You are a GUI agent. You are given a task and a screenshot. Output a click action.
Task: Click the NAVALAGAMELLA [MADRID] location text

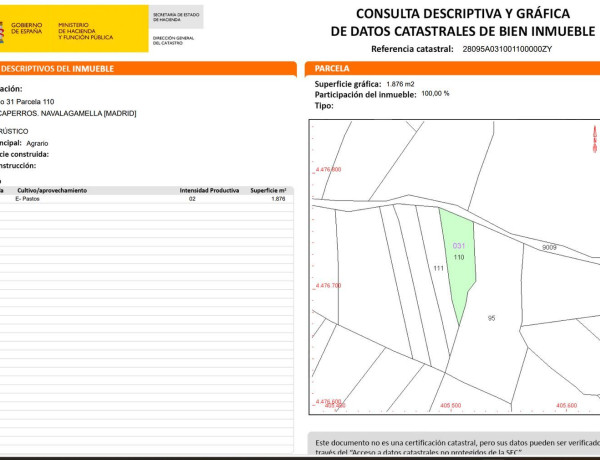coord(88,113)
